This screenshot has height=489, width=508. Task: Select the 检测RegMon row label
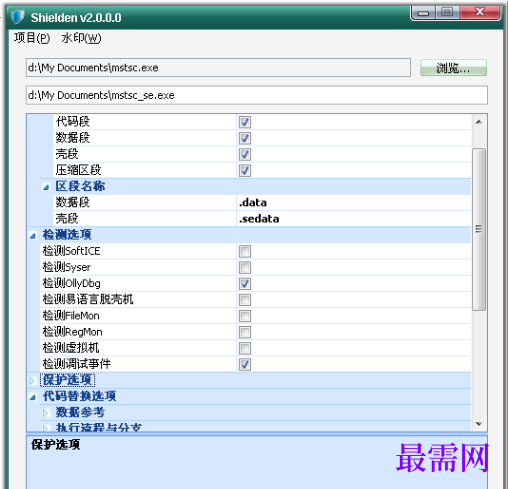point(72,332)
